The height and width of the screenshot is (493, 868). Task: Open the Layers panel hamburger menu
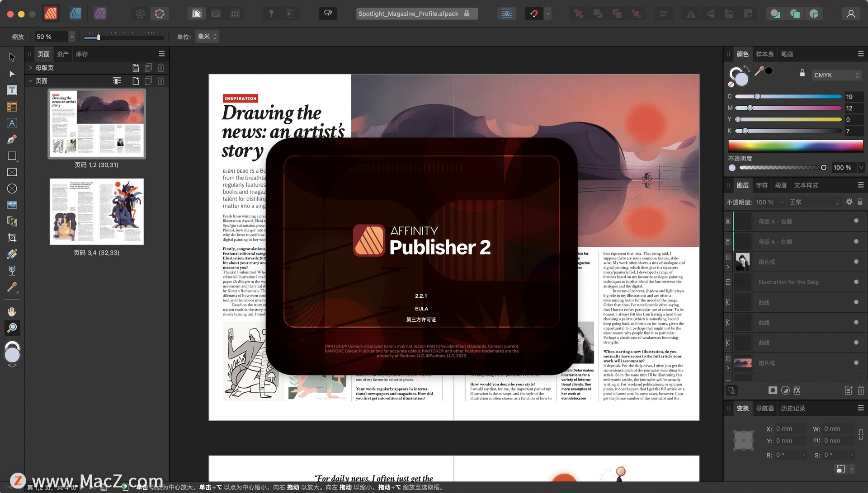pyautogui.click(x=861, y=185)
